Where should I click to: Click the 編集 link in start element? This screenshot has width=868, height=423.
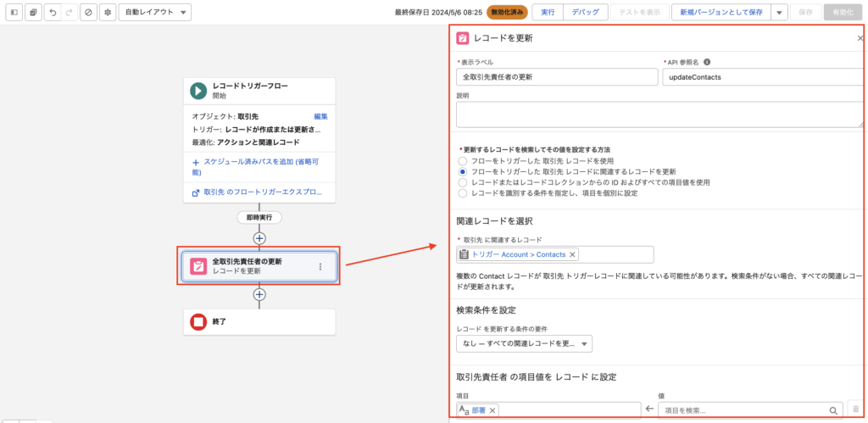(320, 116)
